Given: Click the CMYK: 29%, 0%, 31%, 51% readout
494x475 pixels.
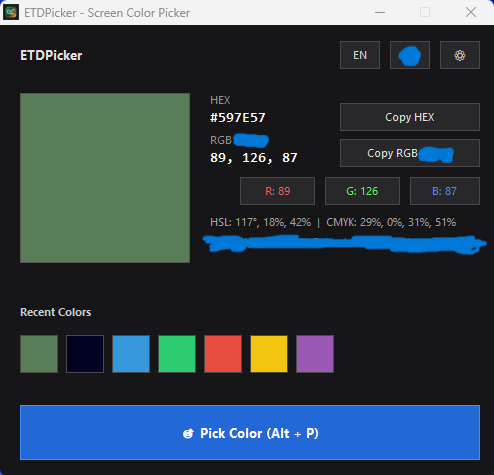Looking at the screenshot, I should 391,222.
